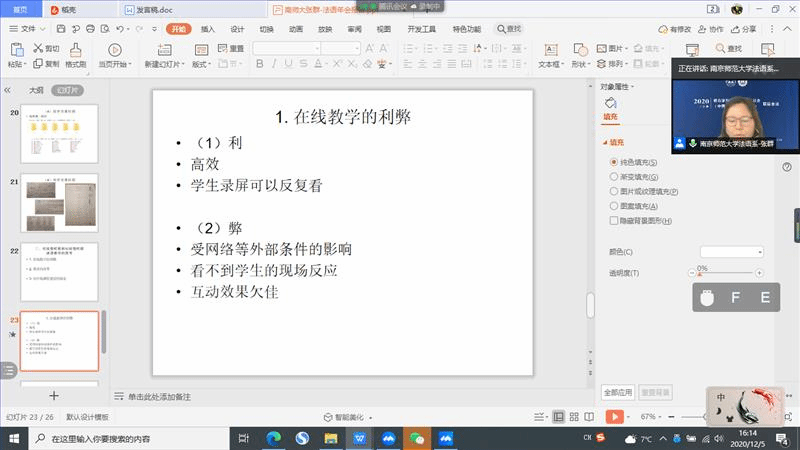The image size is (800, 450).
Task: Click the 粘贴 paste icon
Action: pos(15,50)
